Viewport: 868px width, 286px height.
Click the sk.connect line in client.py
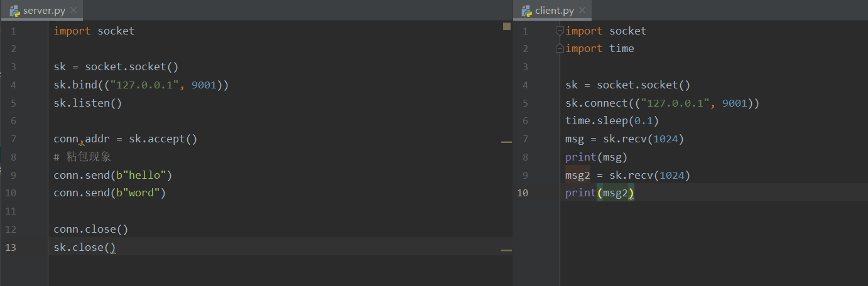click(x=663, y=103)
